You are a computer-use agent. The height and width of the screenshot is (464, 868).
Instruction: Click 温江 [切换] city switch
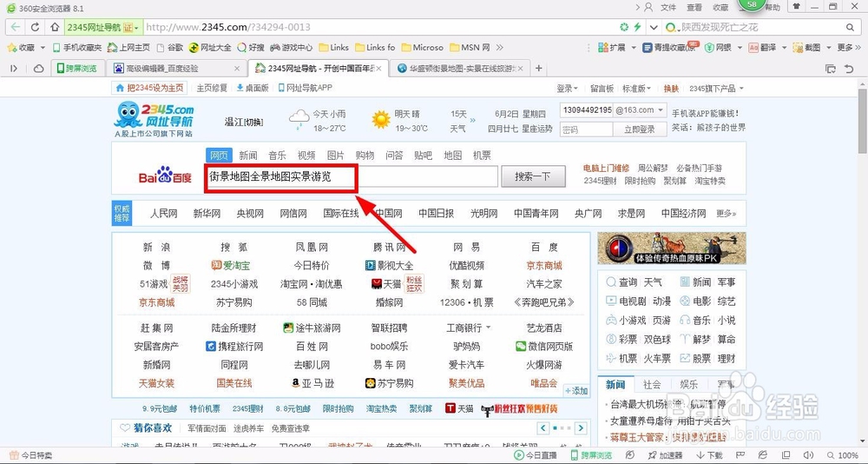(244, 123)
